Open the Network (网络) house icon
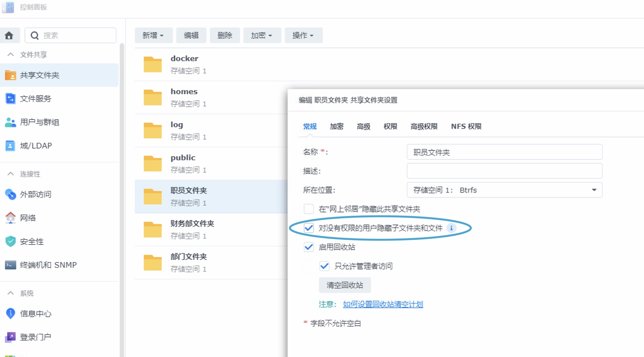The height and width of the screenshot is (357, 644). (x=11, y=218)
